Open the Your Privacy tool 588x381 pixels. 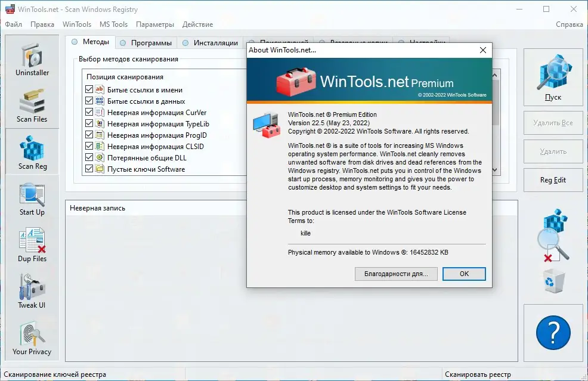32,337
